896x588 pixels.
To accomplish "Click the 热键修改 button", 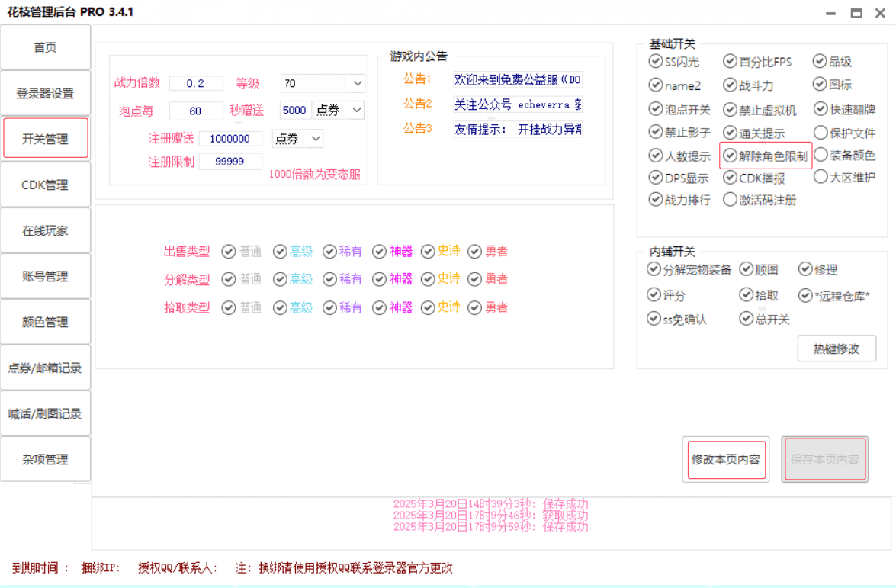I will [837, 349].
